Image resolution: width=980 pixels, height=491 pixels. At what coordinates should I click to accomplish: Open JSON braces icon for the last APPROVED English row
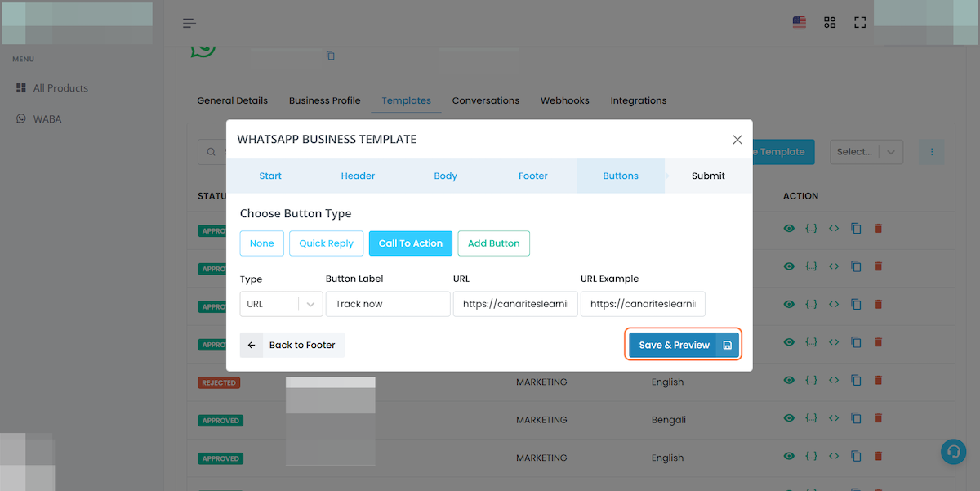click(811, 457)
